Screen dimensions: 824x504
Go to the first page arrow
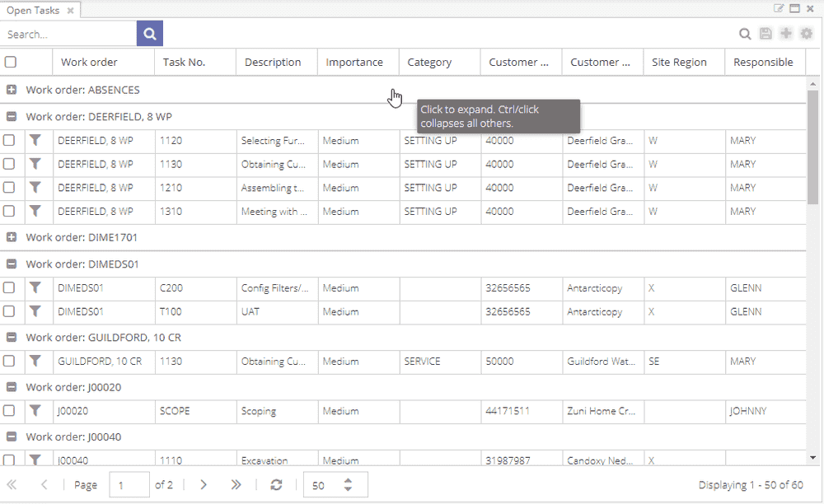click(x=12, y=484)
